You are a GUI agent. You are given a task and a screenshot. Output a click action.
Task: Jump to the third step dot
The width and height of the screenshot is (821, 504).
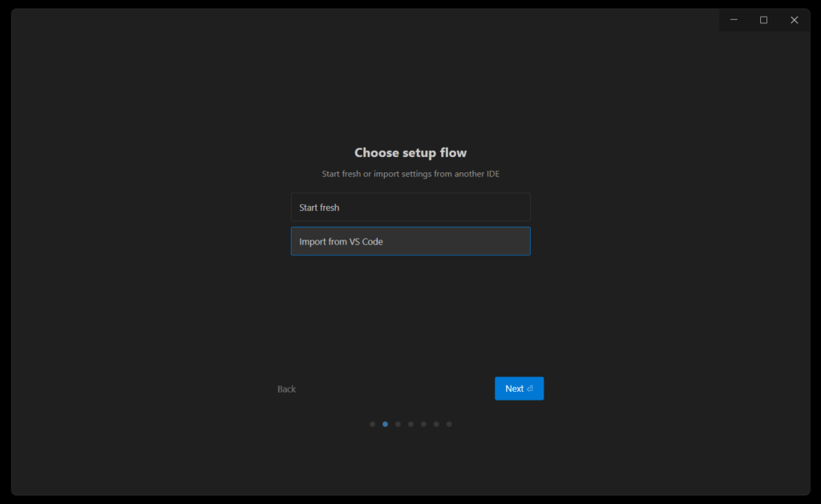coord(398,424)
